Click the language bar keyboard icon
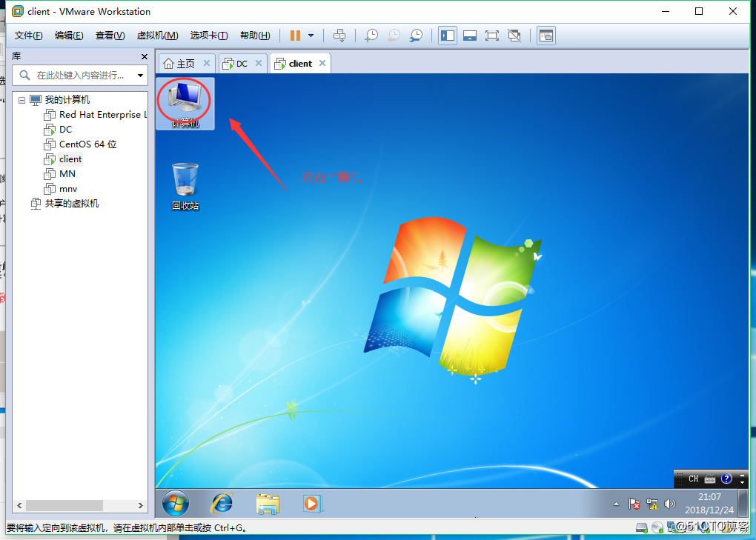The width and height of the screenshot is (756, 540). pos(710,479)
